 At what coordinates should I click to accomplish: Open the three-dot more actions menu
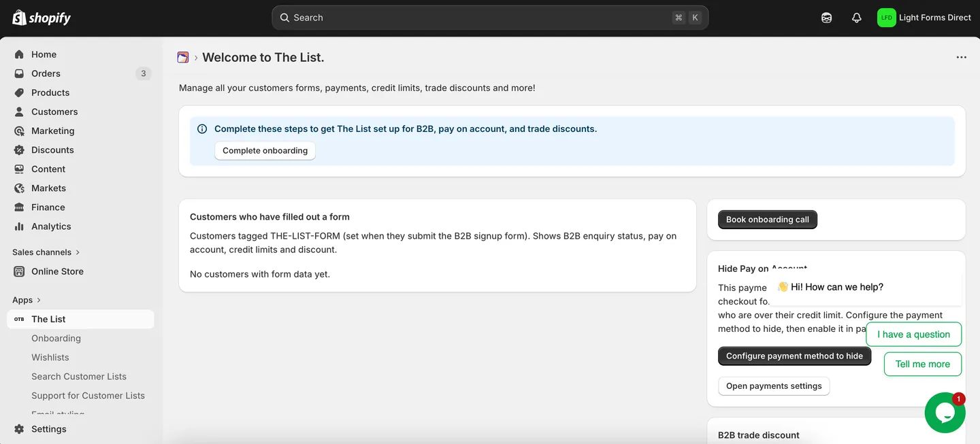tap(961, 58)
